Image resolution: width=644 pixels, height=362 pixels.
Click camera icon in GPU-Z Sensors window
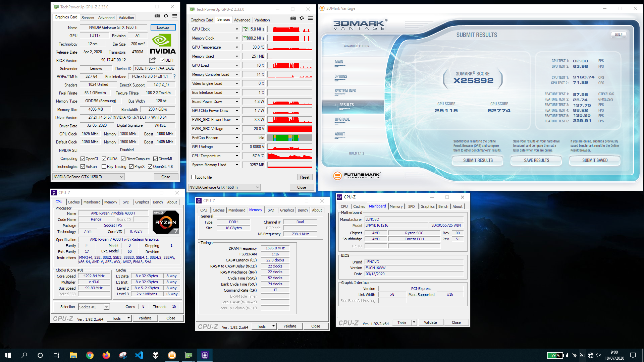point(293,18)
